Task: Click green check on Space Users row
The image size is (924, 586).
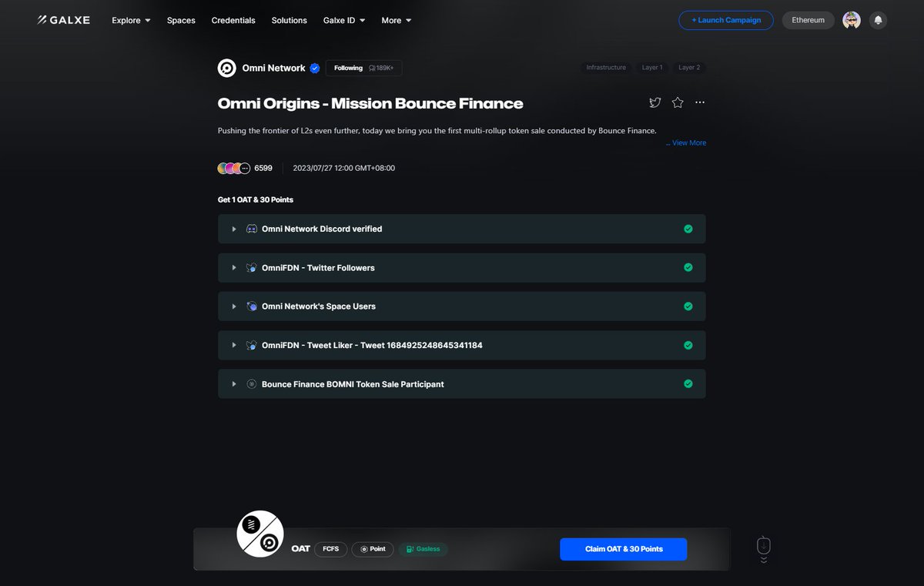Action: tap(688, 306)
